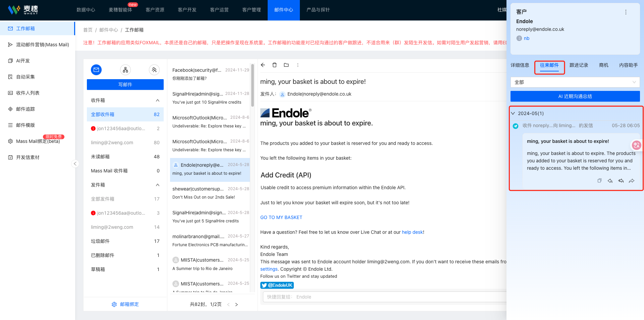
Task: Switch to the 往来邮件 tab
Action: pyautogui.click(x=549, y=65)
